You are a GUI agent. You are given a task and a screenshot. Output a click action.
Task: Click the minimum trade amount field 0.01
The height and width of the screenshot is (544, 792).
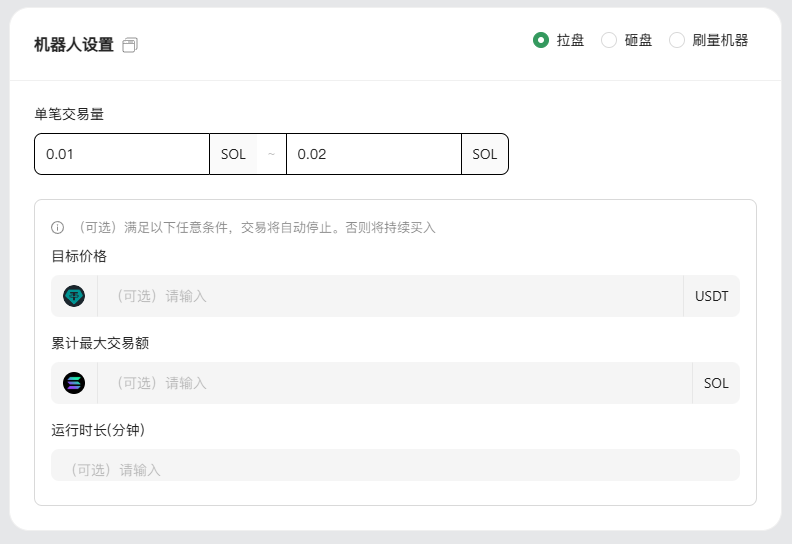pyautogui.click(x=122, y=154)
